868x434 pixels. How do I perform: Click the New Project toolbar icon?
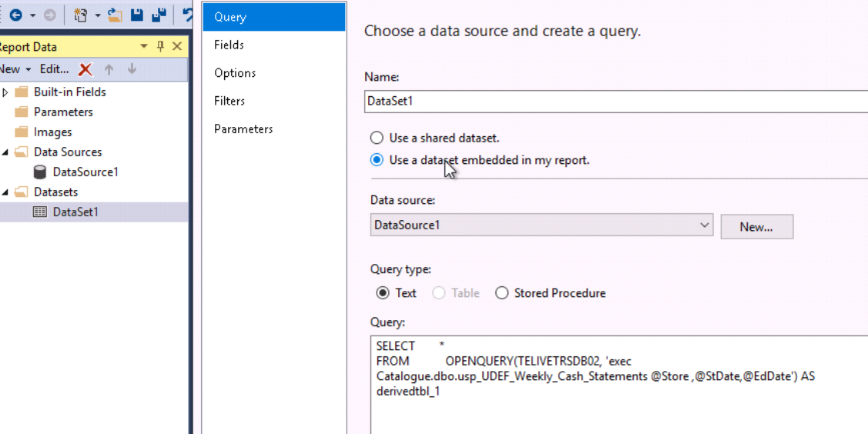point(81,15)
